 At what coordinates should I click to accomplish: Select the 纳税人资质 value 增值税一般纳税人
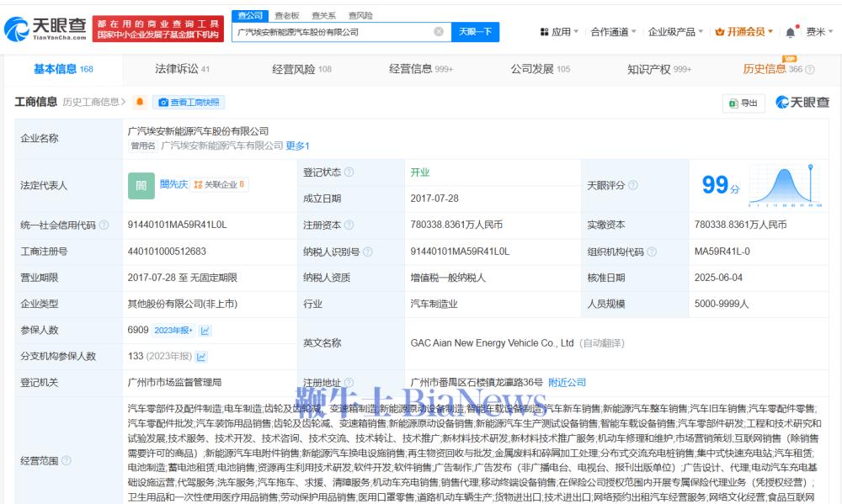[x=448, y=278]
